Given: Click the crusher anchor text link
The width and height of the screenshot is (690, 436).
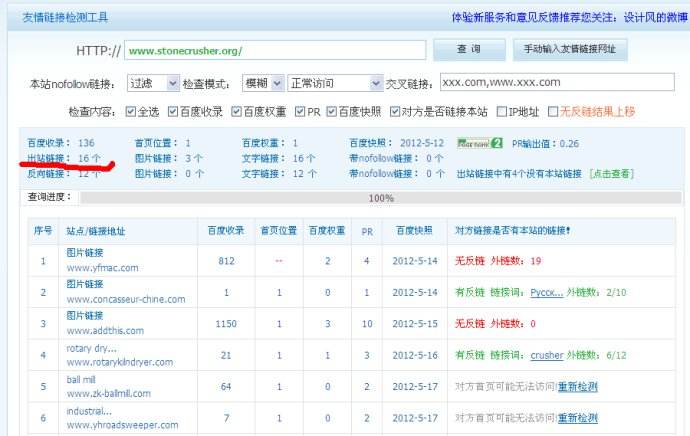Looking at the screenshot, I should 547,355.
